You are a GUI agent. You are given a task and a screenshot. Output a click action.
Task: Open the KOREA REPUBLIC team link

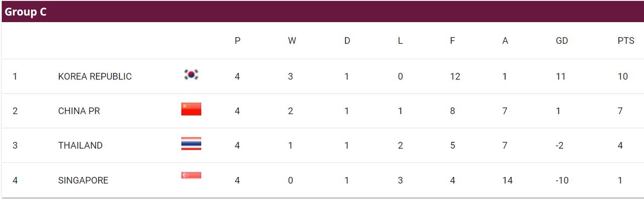click(x=95, y=76)
